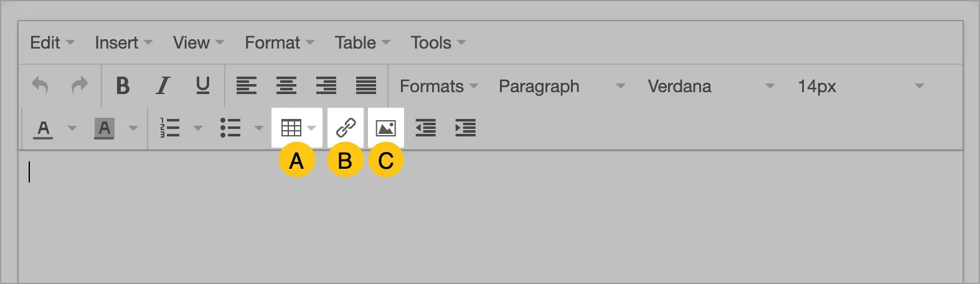The image size is (980, 284).
Task: Click the Redo arrow icon
Action: pos(79,85)
